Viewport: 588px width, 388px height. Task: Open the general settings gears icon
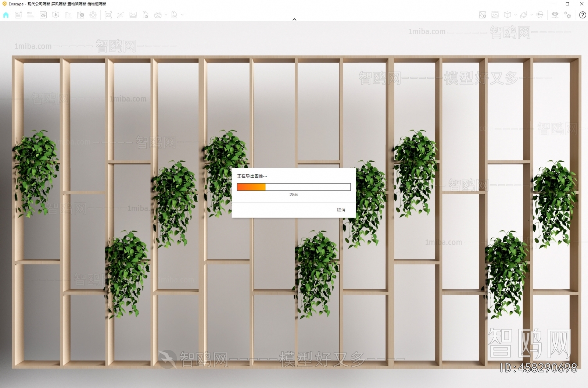point(567,15)
